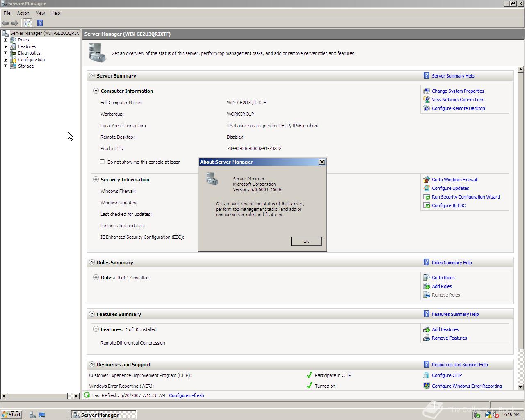Image resolution: width=525 pixels, height=420 pixels.
Task: Click the Start button
Action: (11, 415)
